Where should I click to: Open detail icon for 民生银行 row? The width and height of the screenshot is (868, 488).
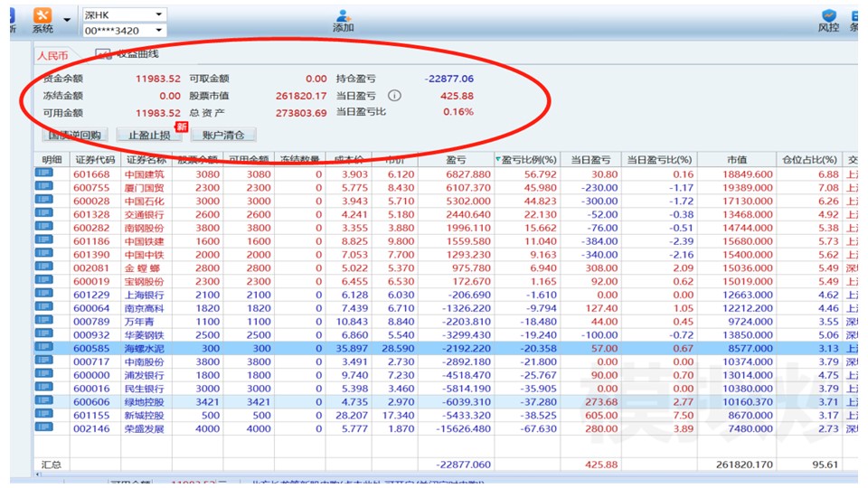point(43,388)
